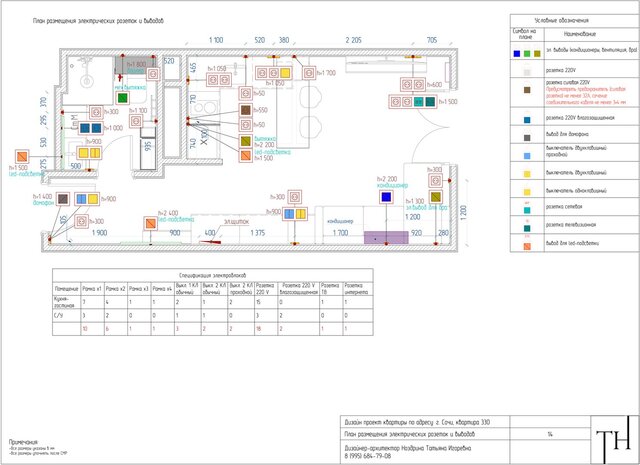Viewport: 640px width, 465px height.
Task: Click the olive вытяжка symbol at h=2 200
Action: (x=244, y=142)
